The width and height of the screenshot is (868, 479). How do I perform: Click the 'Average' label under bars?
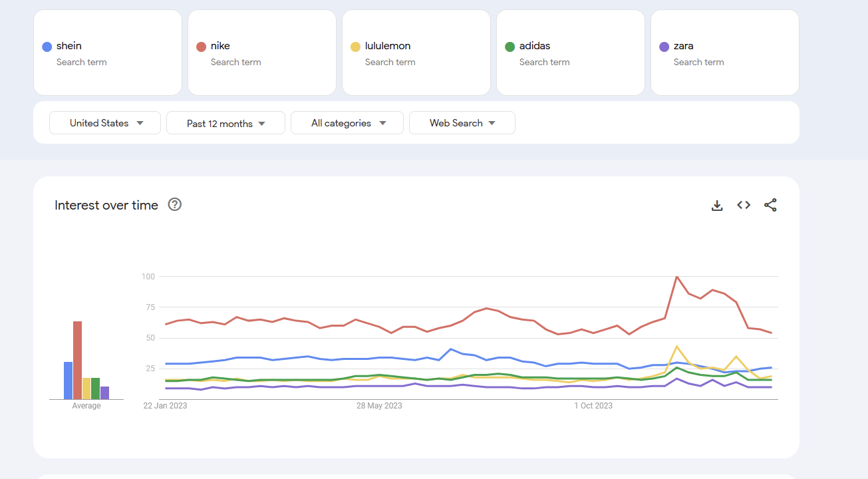pyautogui.click(x=86, y=406)
